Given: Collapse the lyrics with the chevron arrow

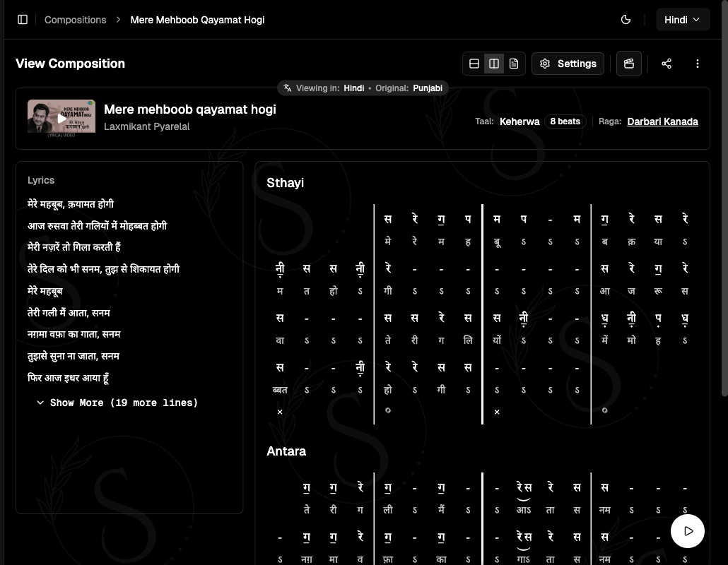Looking at the screenshot, I should pyautogui.click(x=40, y=403).
